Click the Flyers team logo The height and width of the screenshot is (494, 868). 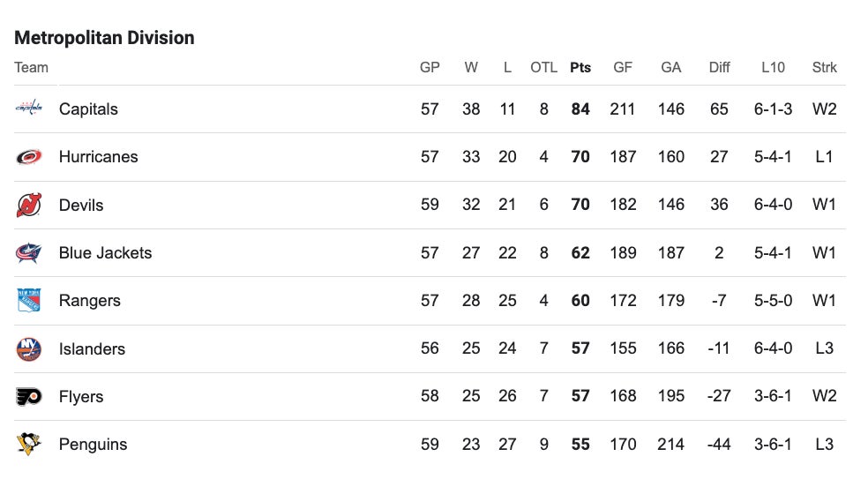[28, 397]
